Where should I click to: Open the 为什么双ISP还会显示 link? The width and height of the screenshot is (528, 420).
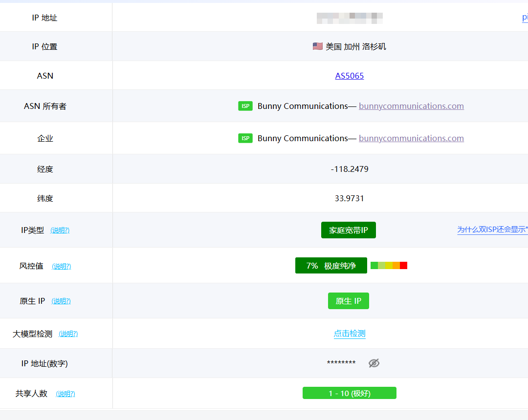click(x=492, y=230)
